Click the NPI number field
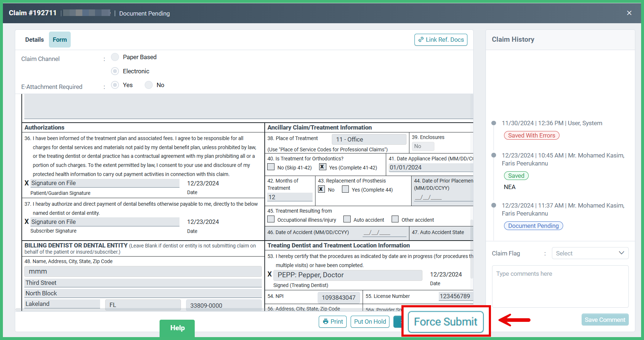The height and width of the screenshot is (340, 644). click(339, 297)
